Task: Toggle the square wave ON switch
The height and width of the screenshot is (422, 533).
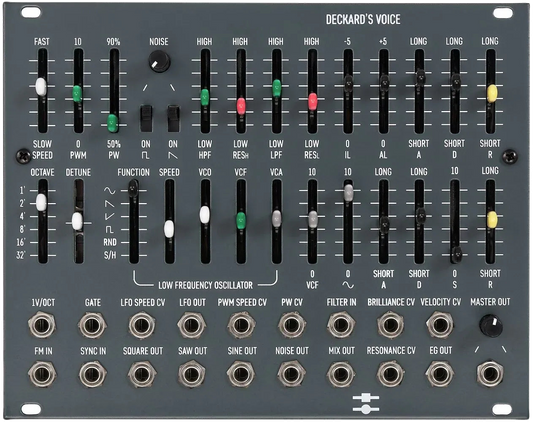Action: point(147,118)
